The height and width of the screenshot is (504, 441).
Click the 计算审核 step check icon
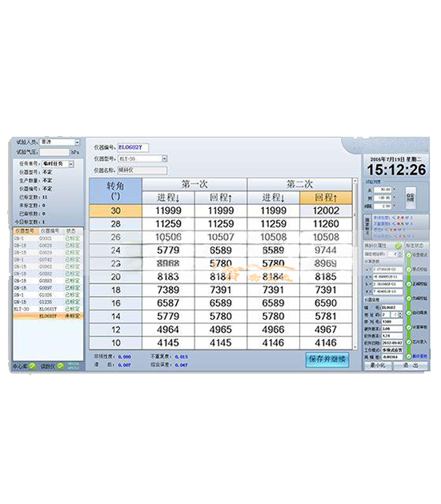[x=409, y=327]
